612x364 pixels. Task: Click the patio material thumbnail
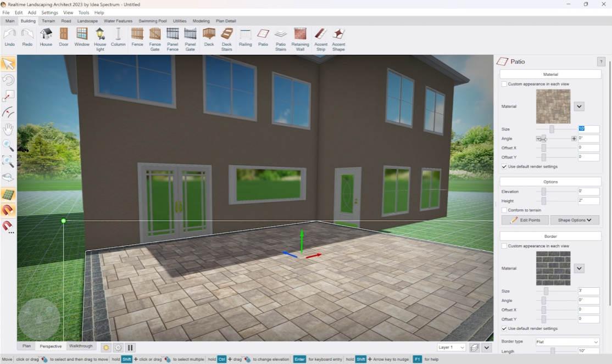tap(553, 106)
